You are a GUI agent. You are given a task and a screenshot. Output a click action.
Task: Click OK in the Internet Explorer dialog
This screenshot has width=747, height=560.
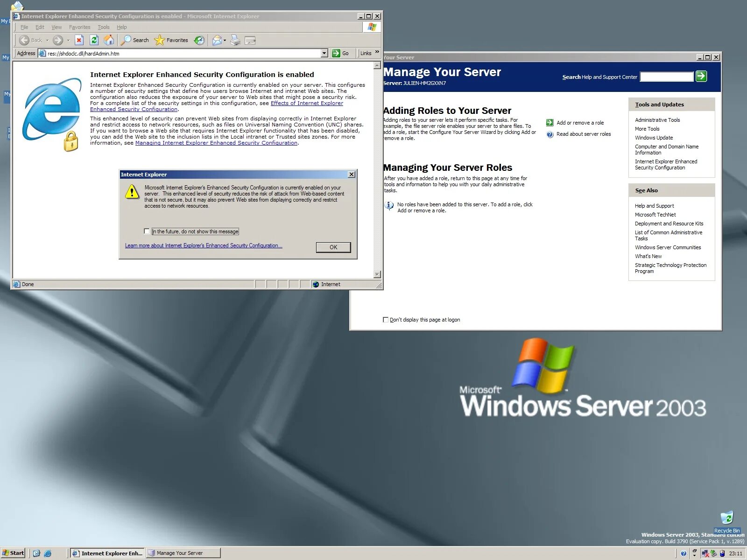(333, 247)
